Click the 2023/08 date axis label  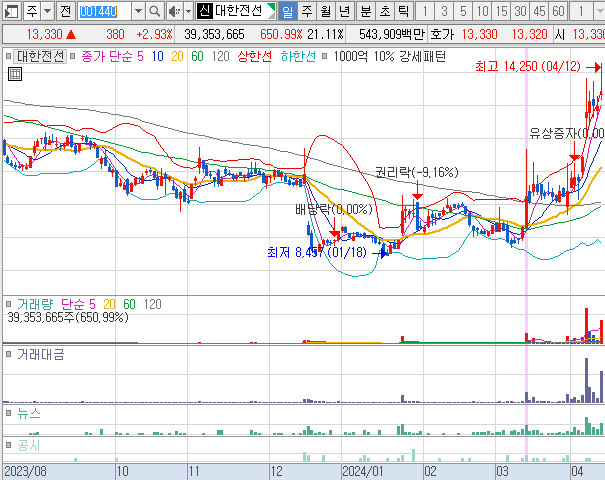25,472
